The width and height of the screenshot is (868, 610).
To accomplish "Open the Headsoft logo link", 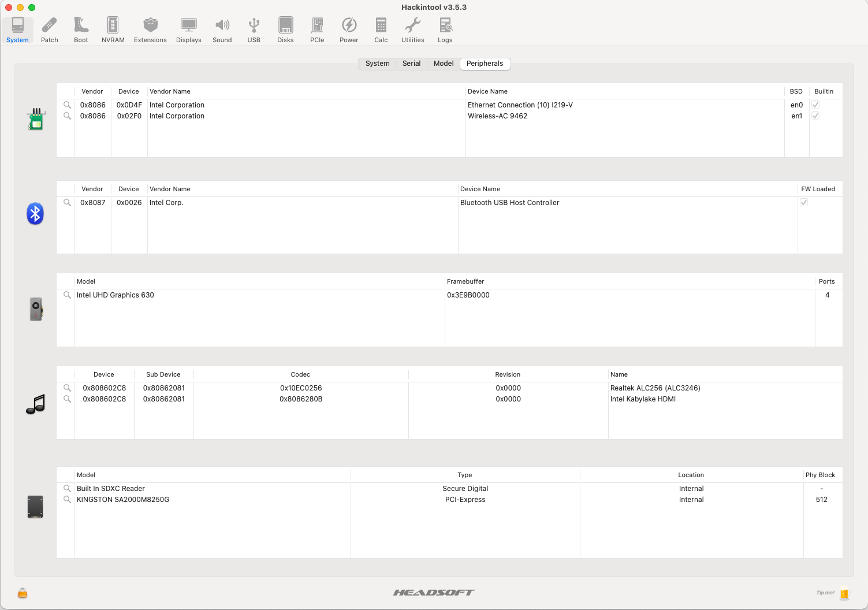I will [434, 593].
